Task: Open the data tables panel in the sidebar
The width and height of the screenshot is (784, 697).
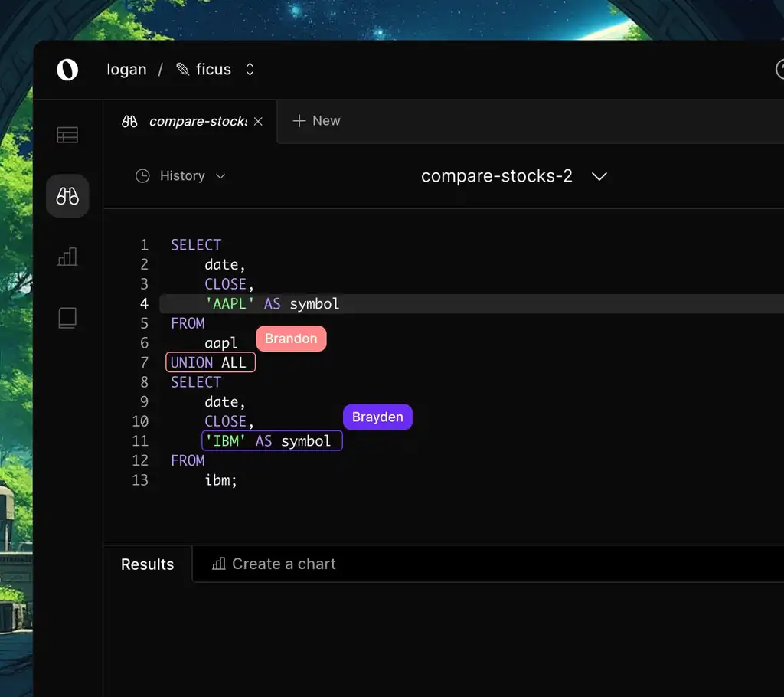Action: [x=67, y=134]
